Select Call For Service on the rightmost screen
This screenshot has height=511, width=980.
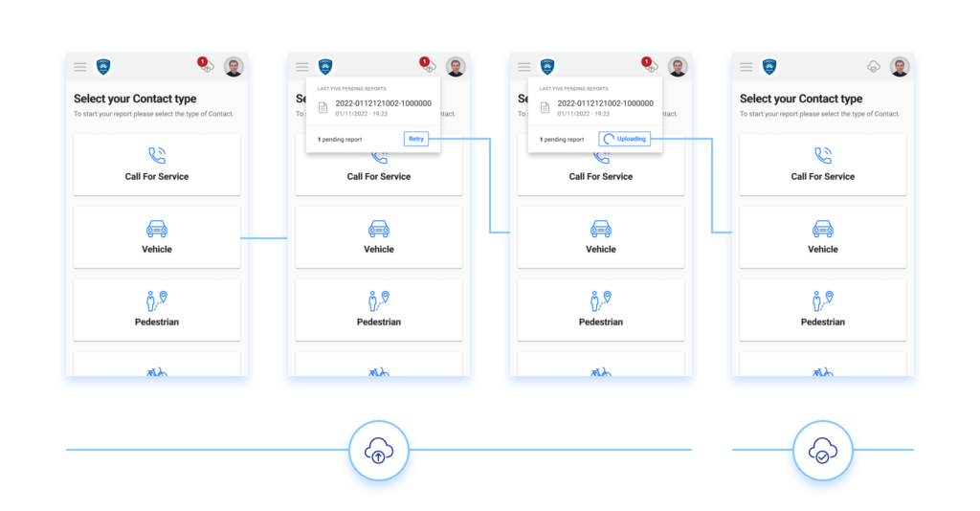tap(823, 165)
